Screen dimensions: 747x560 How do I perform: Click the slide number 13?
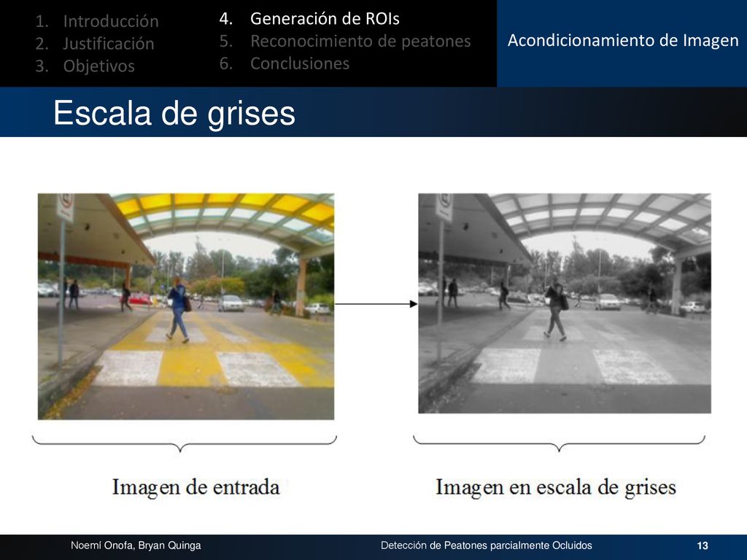(x=703, y=545)
